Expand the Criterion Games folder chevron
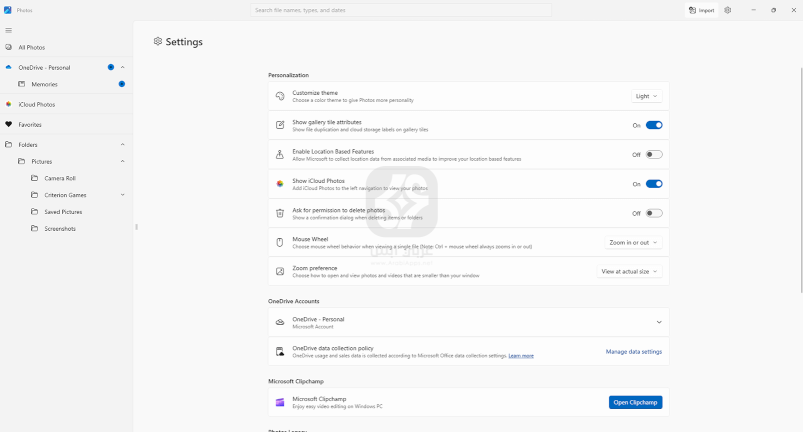The height and width of the screenshot is (432, 803). click(x=122, y=195)
